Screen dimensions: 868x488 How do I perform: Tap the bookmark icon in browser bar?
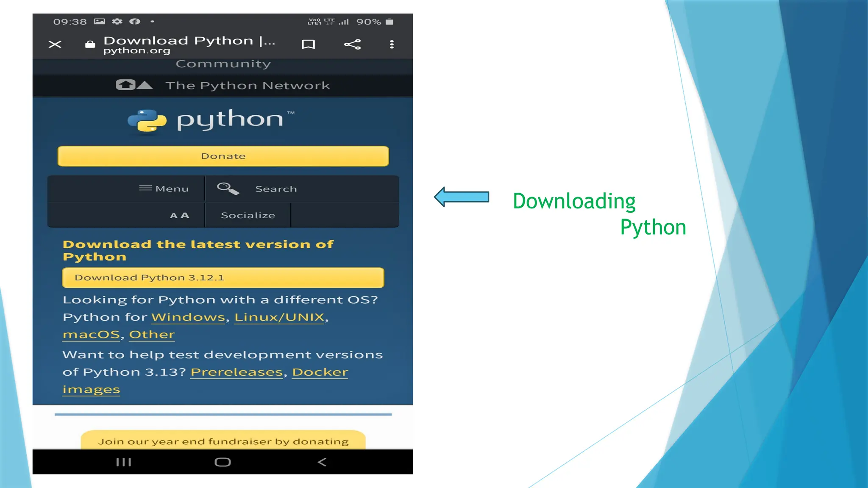tap(308, 44)
